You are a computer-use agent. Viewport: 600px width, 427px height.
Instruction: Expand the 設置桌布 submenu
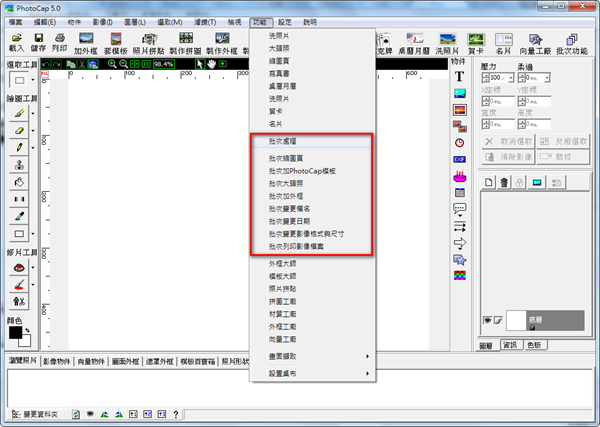tap(313, 373)
